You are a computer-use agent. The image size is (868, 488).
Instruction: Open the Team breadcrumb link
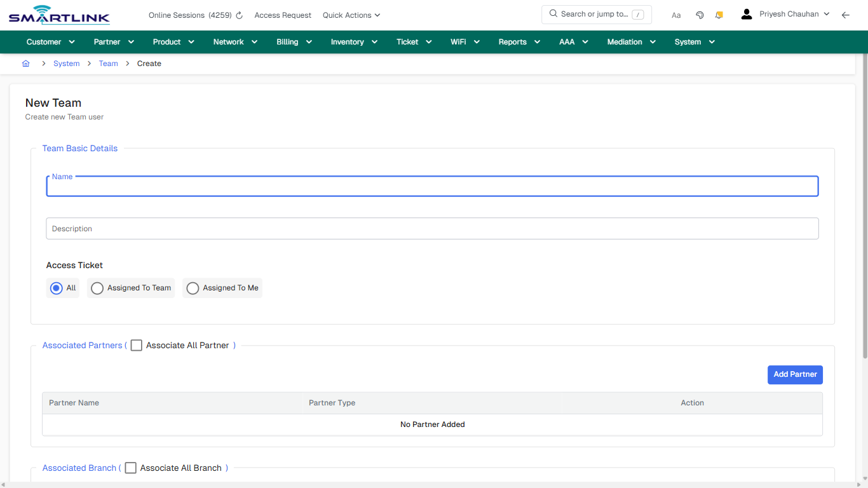pyautogui.click(x=108, y=64)
